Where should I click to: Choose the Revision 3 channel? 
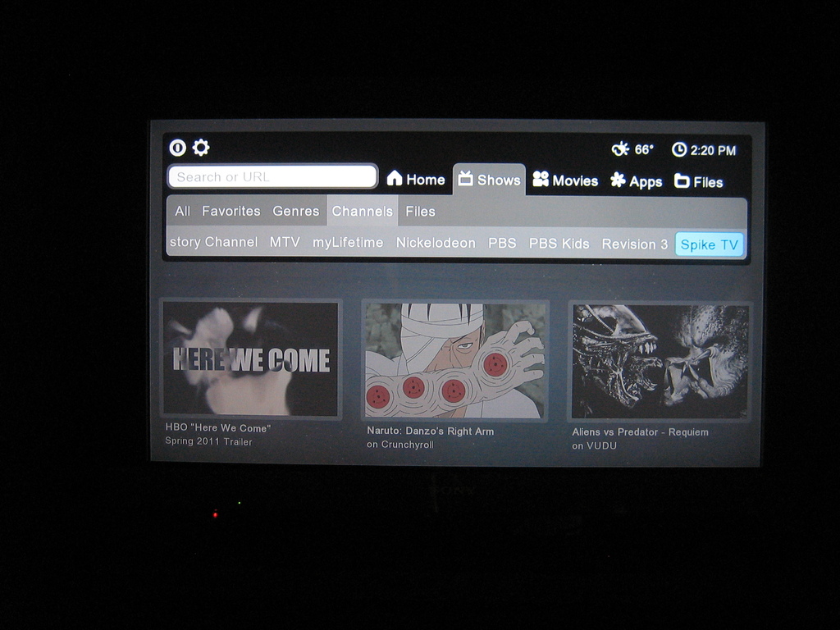(x=634, y=244)
